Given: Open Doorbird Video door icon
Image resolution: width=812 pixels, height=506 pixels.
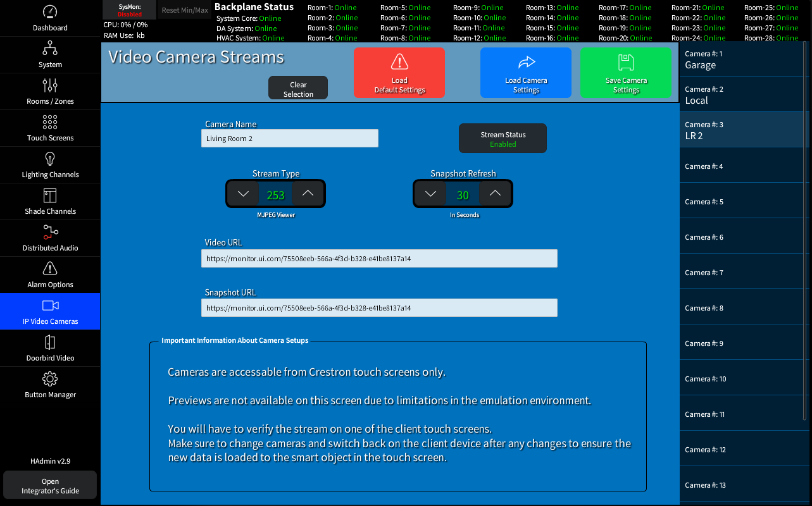Looking at the screenshot, I should click(x=50, y=342).
